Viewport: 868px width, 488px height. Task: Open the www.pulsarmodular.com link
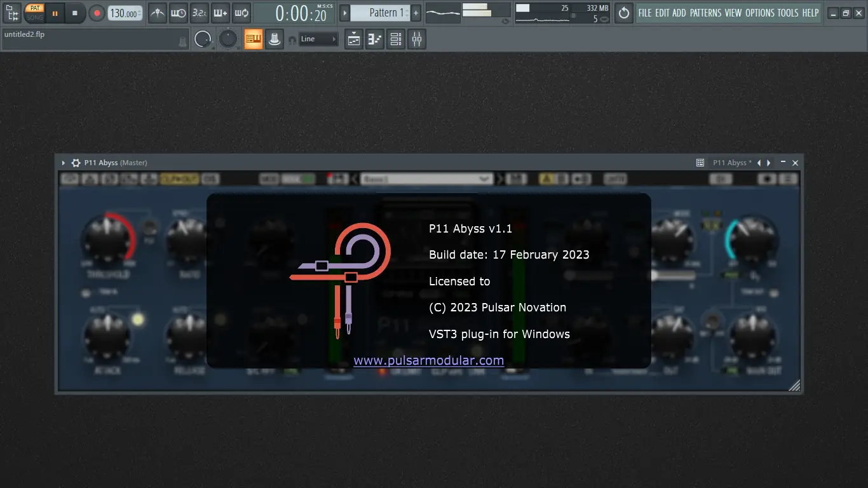pyautogui.click(x=429, y=361)
